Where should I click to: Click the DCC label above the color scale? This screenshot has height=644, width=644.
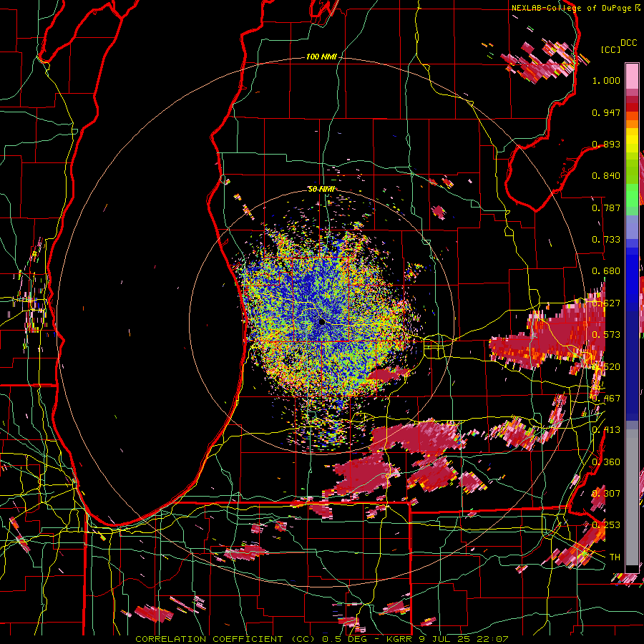click(x=628, y=43)
